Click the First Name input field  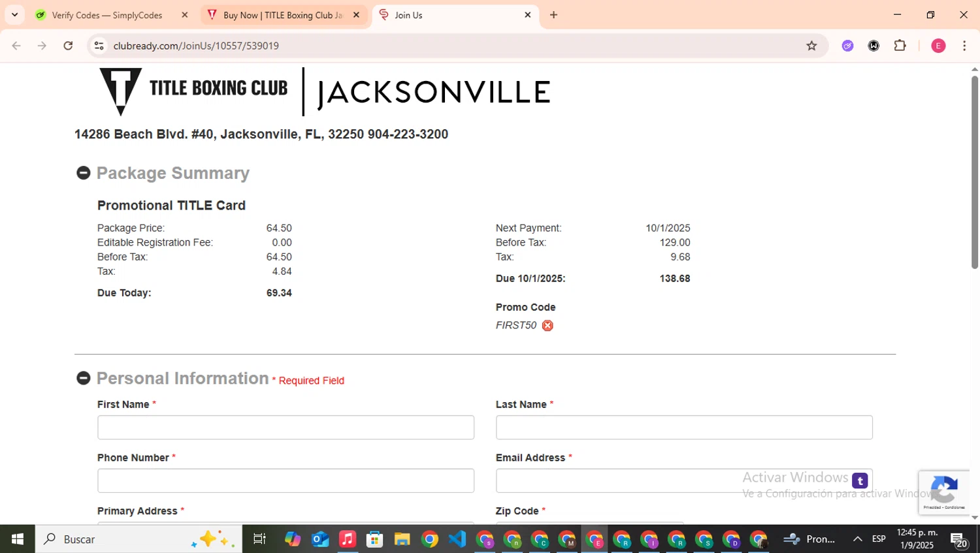coord(286,427)
